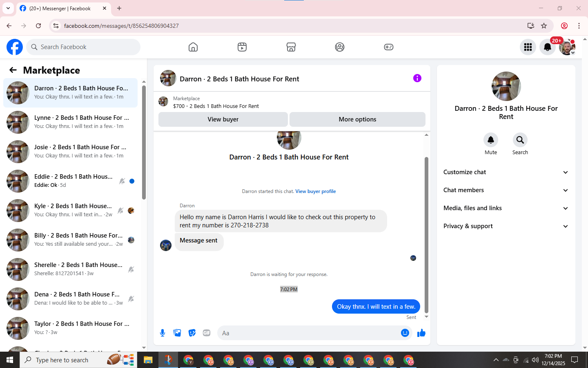
Task: Go back using the Marketplace back arrow
Action: click(13, 70)
